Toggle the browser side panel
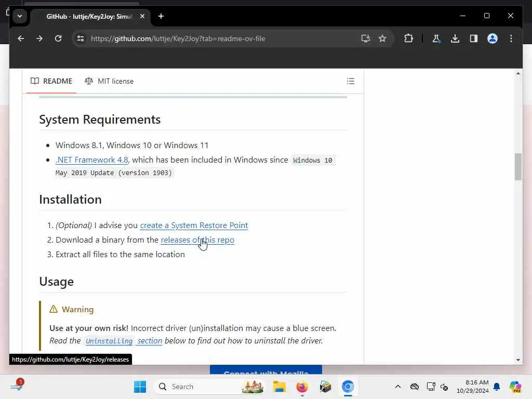Viewport: 532px width, 399px height. (474, 38)
